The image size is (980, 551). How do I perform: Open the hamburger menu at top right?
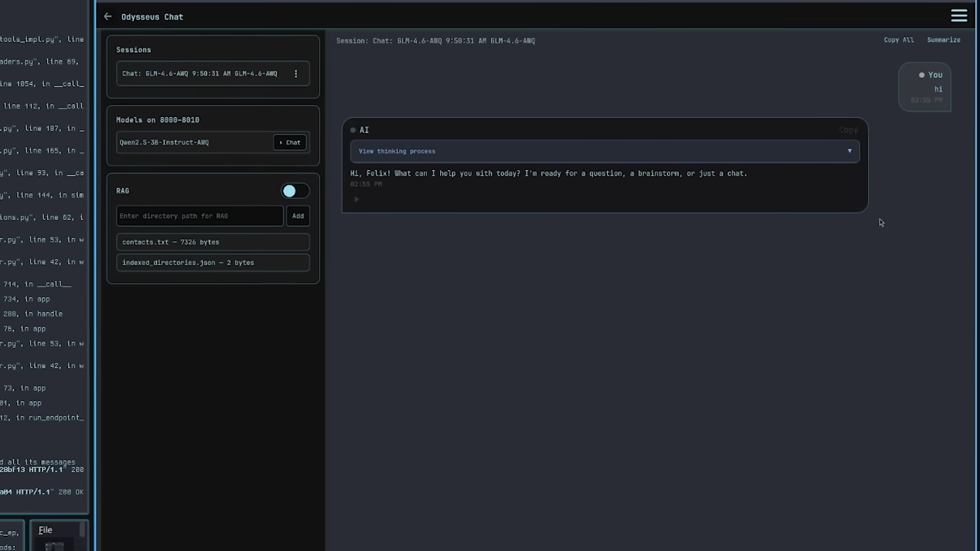tap(959, 15)
